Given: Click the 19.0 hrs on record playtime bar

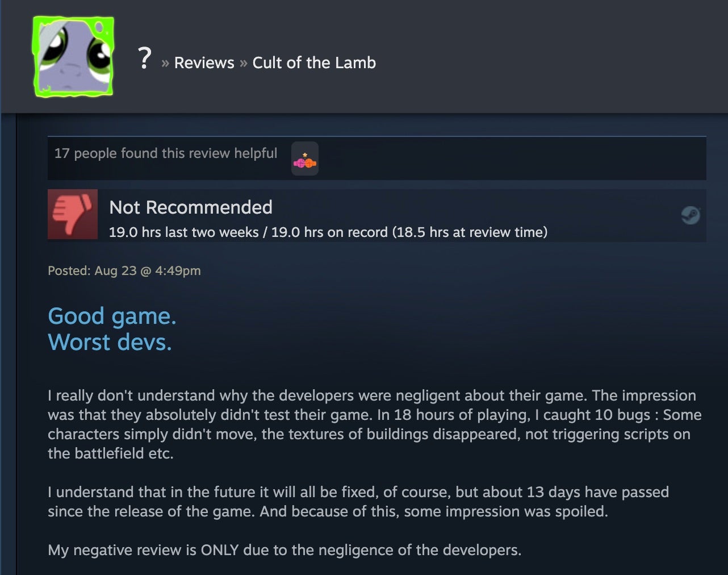Looking at the screenshot, I should coord(328,232).
